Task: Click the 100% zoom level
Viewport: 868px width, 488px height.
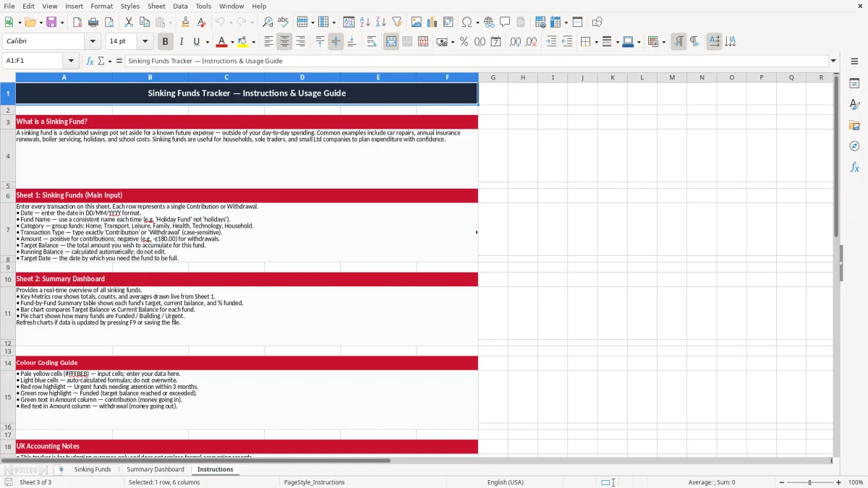Action: tap(856, 482)
